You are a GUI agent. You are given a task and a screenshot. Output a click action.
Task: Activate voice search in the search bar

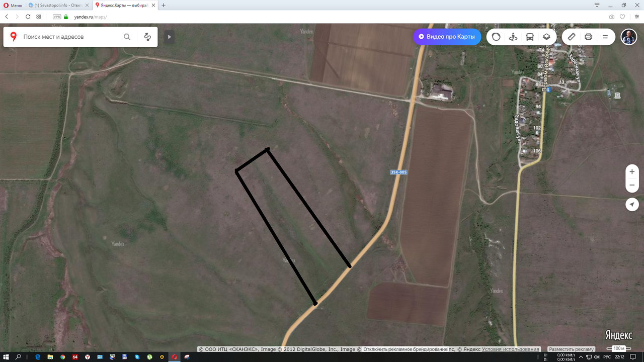[147, 36]
